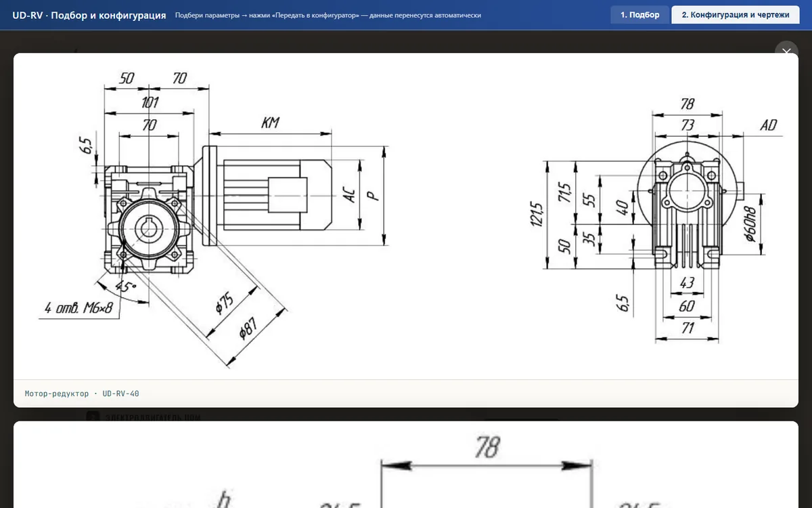Screen dimensions: 812x508
Task: Open the "2. Конфигурация и чертежи" tab
Action: [x=736, y=15]
